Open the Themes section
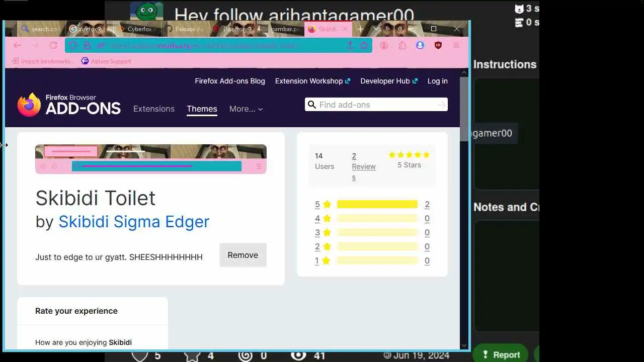The width and height of the screenshot is (644, 362). click(202, 109)
